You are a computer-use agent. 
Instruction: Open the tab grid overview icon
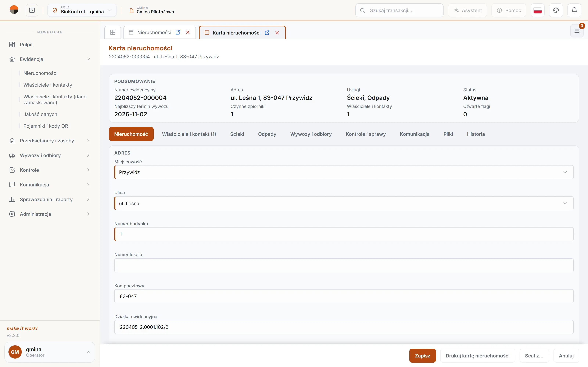tap(113, 32)
